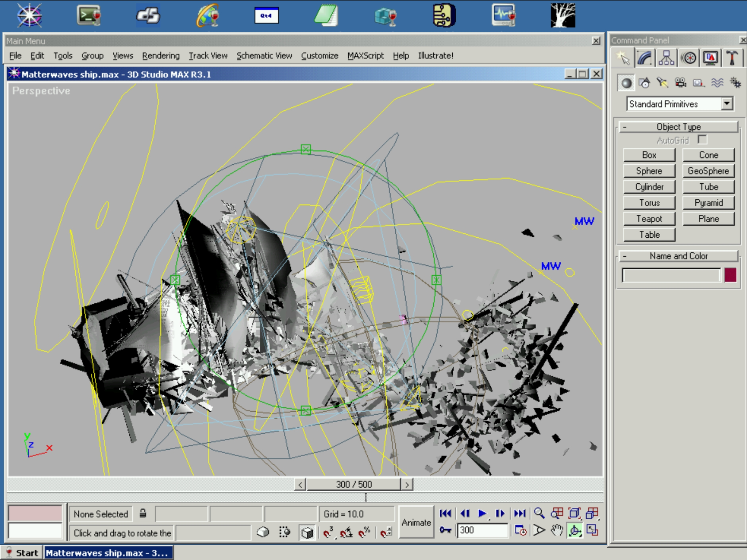Collapse the Name and Color rollout
The height and width of the screenshot is (560, 747).
(x=678, y=256)
